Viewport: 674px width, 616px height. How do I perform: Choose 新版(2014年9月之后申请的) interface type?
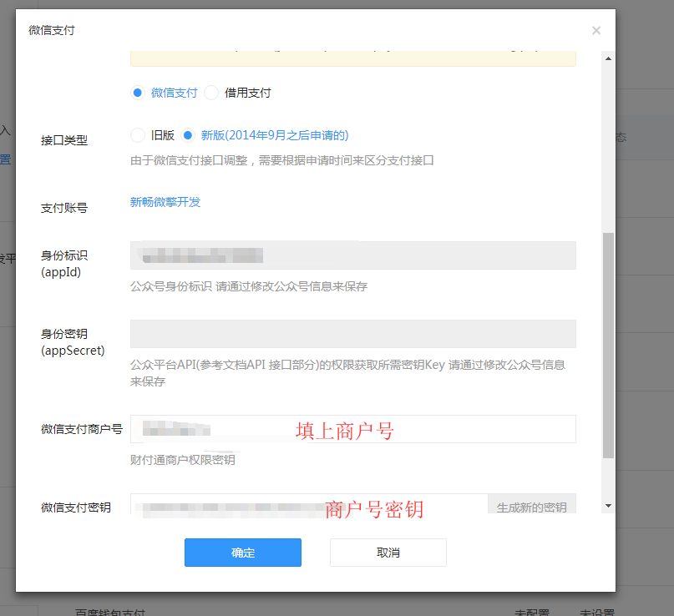click(187, 135)
